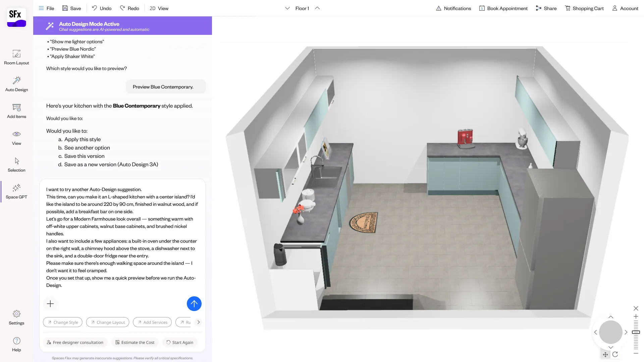644x362 pixels.
Task: Send the chat message with blue arrow
Action: pyautogui.click(x=194, y=304)
